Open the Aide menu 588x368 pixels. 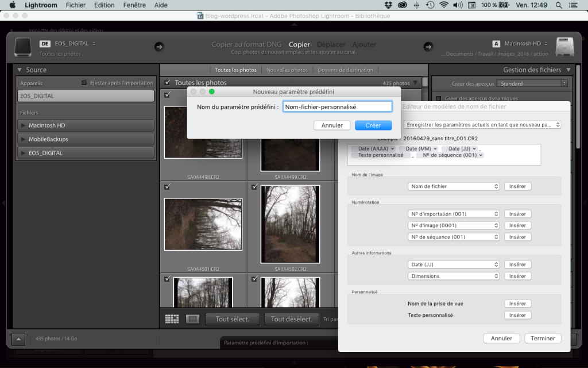(161, 5)
